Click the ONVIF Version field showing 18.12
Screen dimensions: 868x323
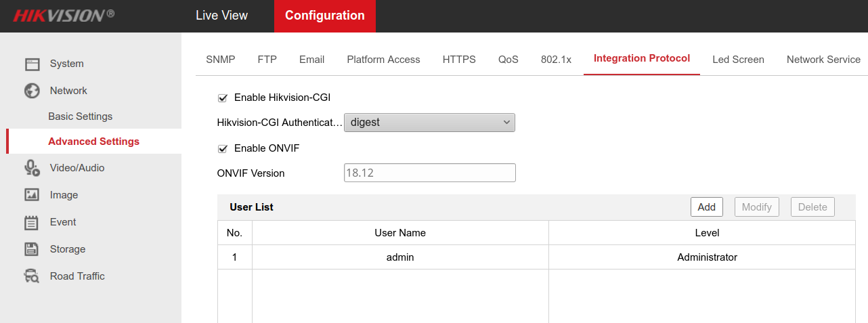click(430, 173)
